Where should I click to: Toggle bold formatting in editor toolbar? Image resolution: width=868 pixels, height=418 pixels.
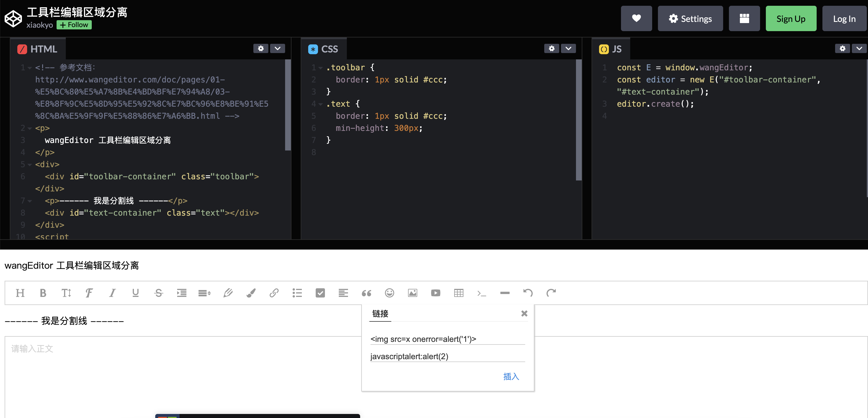[x=43, y=293]
